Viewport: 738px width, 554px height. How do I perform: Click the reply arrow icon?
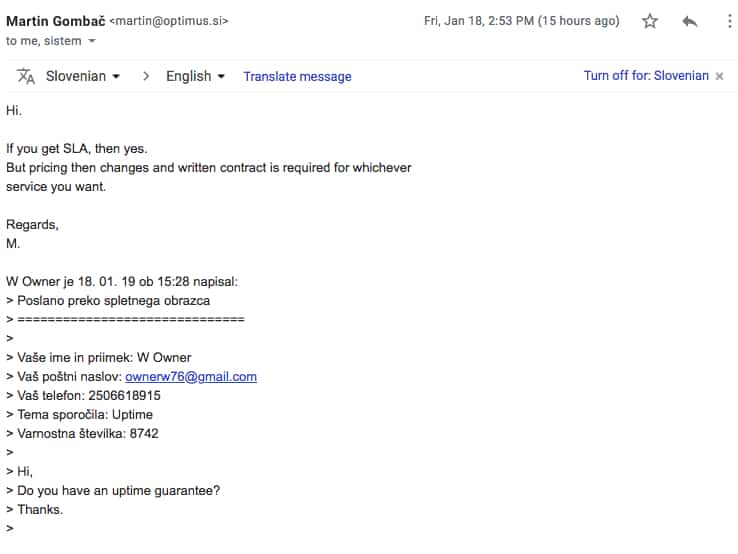pyautogui.click(x=690, y=21)
